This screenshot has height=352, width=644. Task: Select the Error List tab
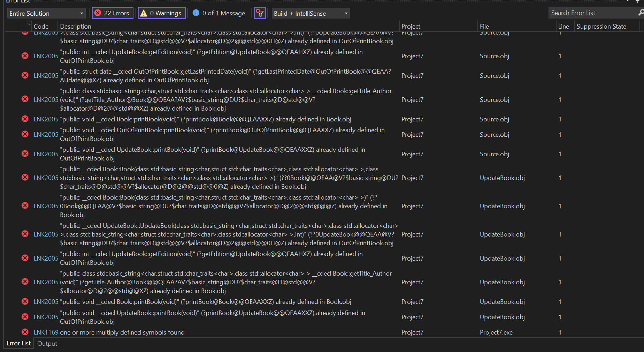point(18,343)
